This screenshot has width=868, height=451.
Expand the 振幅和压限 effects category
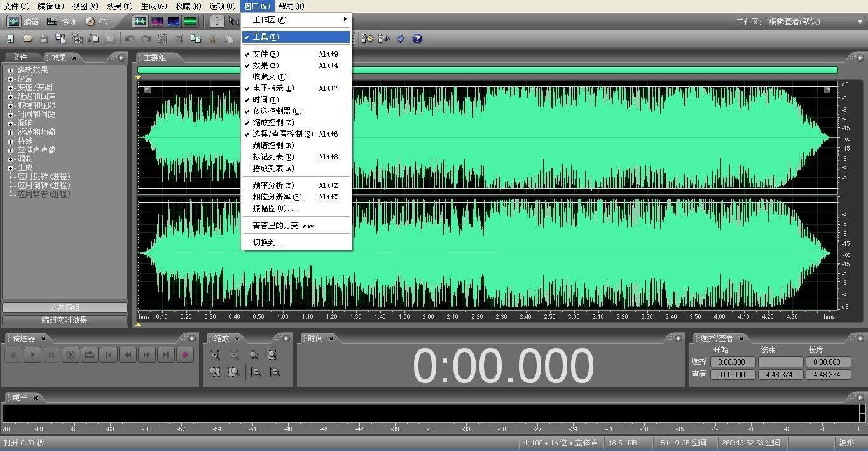click(x=11, y=105)
